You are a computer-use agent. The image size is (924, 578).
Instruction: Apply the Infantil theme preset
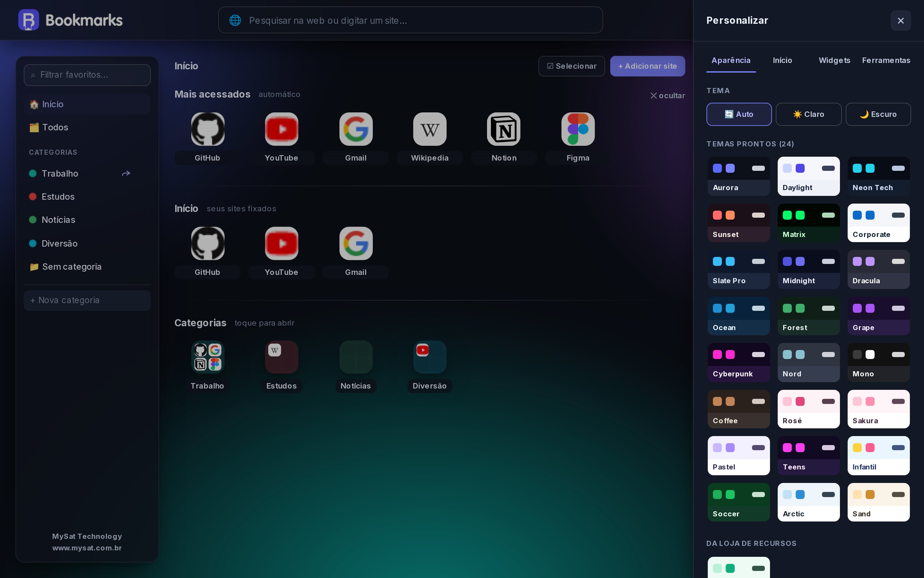coord(878,456)
